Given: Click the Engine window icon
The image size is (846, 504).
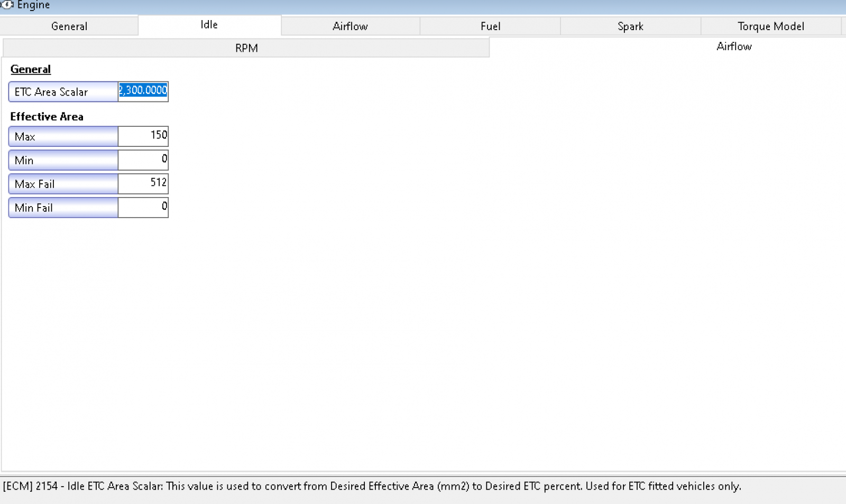Looking at the screenshot, I should (7, 5).
